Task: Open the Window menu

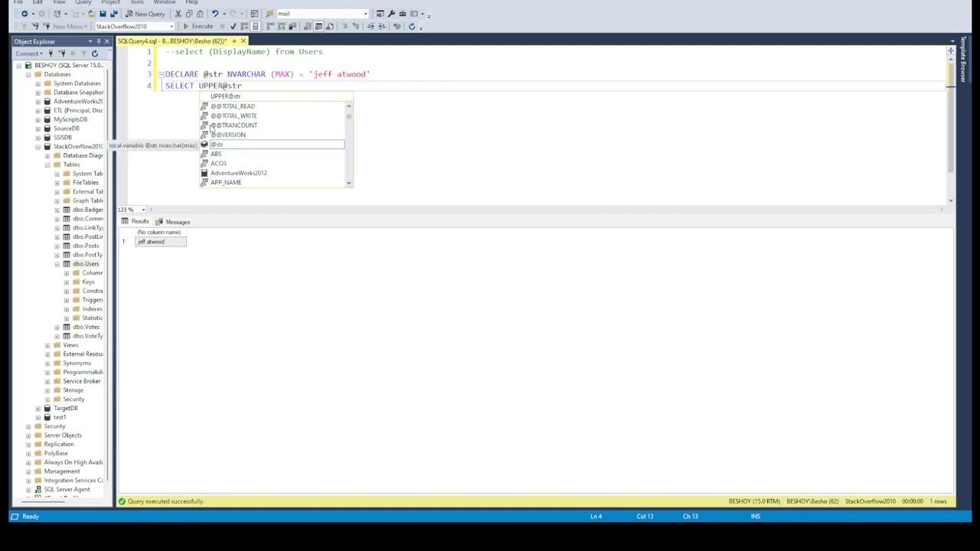Action: tap(165, 2)
